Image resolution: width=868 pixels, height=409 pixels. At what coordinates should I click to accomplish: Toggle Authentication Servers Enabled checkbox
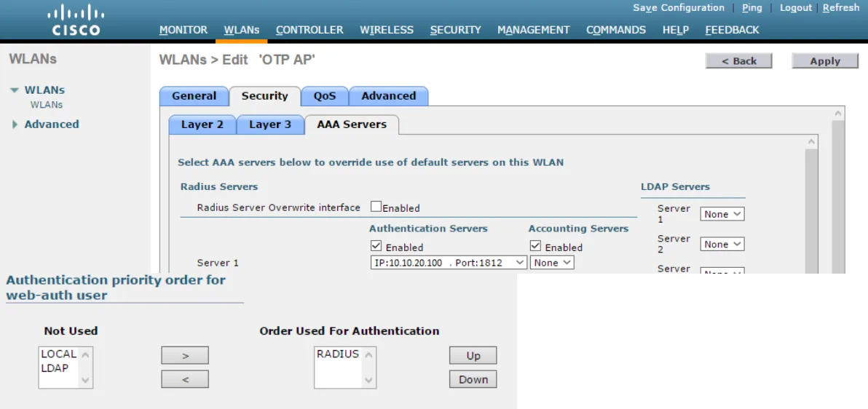coord(376,246)
